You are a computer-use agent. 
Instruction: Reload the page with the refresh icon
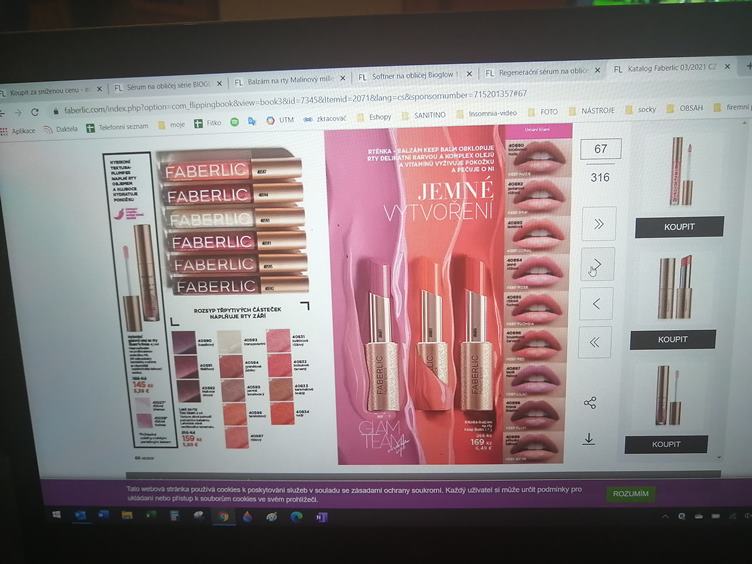[x=35, y=112]
